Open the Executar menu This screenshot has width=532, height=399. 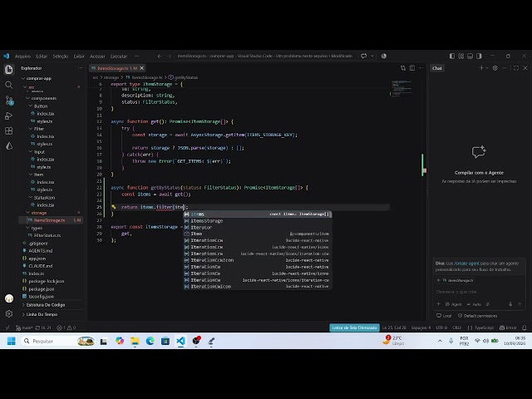point(119,57)
